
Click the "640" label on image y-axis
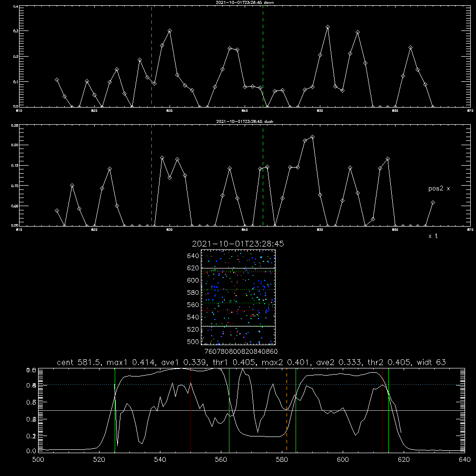[193, 256]
